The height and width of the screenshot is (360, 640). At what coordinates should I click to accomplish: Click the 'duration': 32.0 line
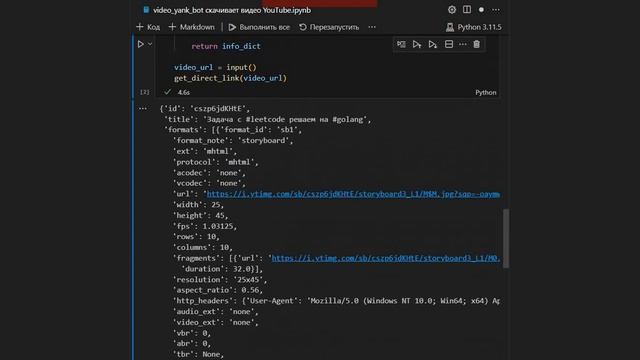(222, 269)
